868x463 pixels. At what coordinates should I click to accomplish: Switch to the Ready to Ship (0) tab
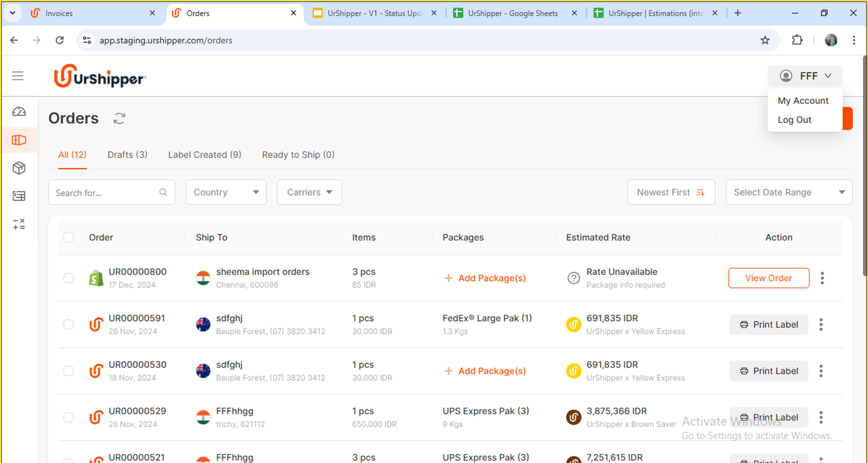(298, 155)
